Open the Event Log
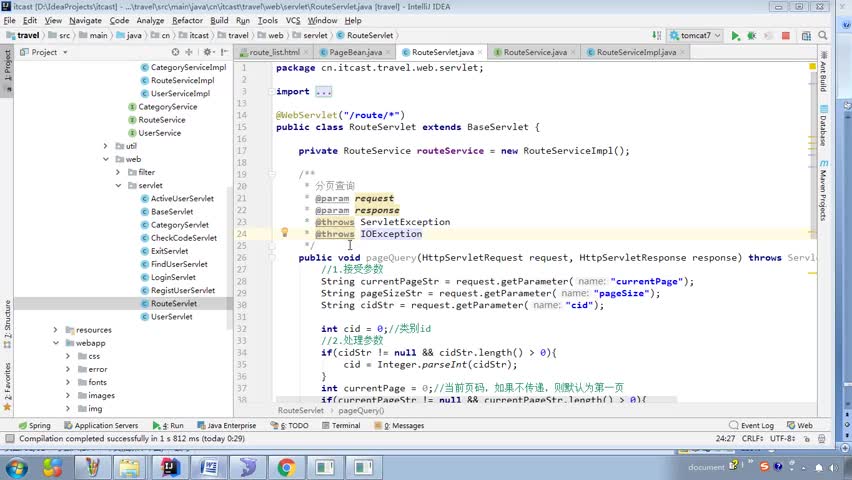Image resolution: width=852 pixels, height=480 pixels. [x=751, y=425]
